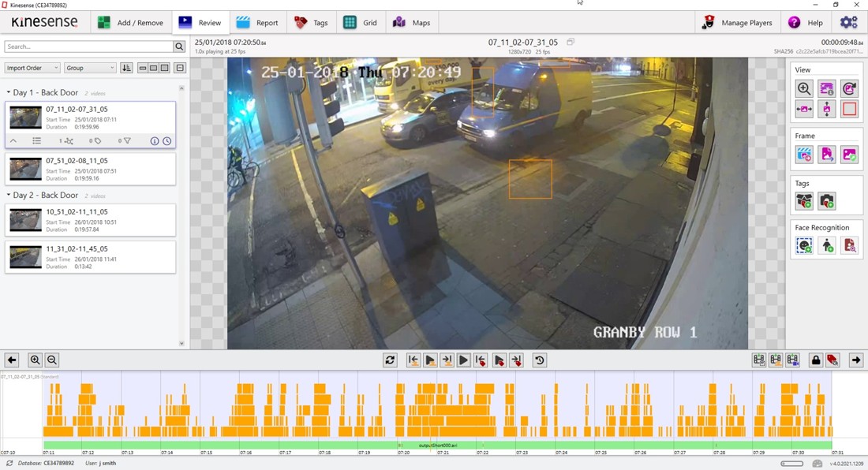868x470 pixels.
Task: Open the clock icon on selected card
Action: (166, 141)
